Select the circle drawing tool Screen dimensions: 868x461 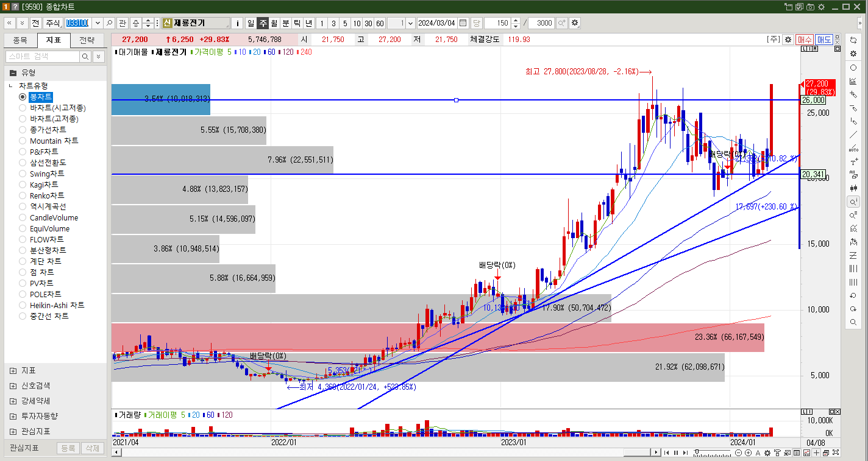tap(853, 68)
